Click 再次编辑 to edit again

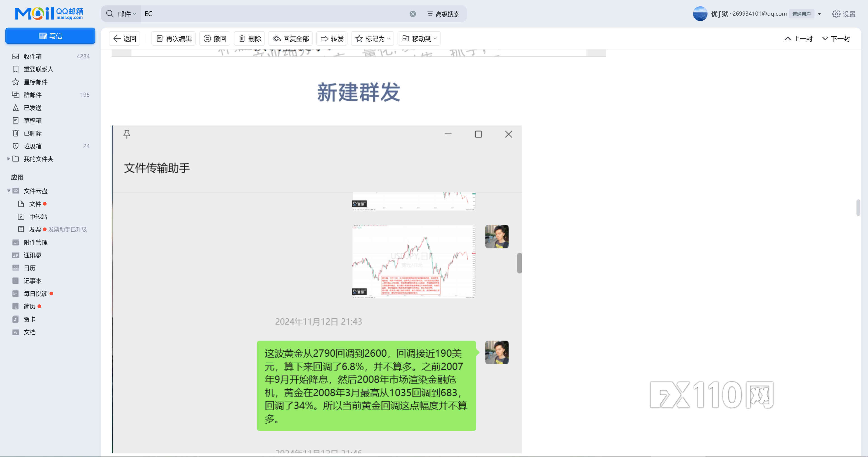point(174,39)
